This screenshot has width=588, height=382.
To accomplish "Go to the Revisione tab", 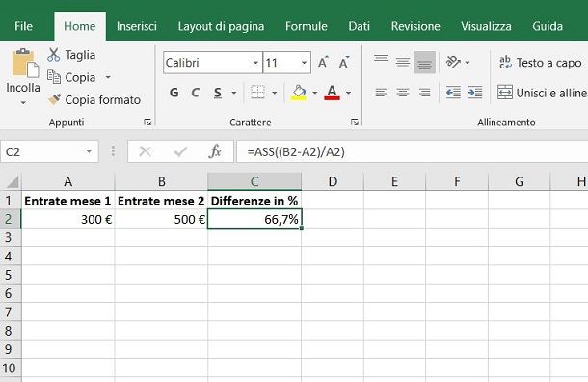I will tap(415, 26).
